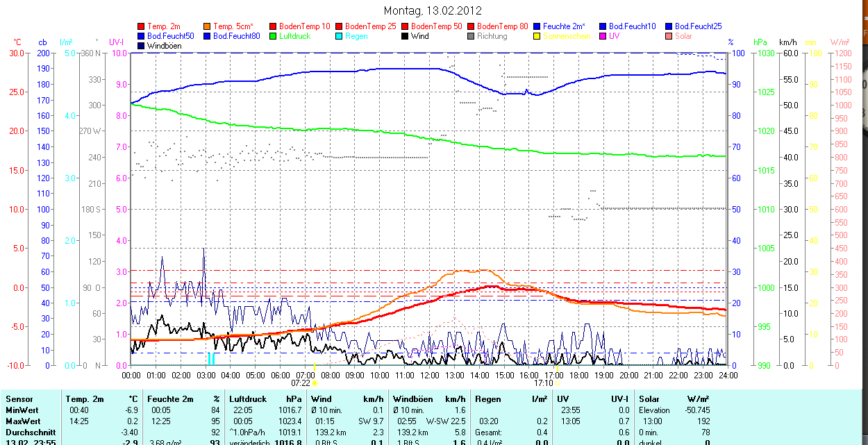Click the red Temp. 2m legend square
Image resolution: width=868 pixels, height=445 pixels.
tap(142, 26)
